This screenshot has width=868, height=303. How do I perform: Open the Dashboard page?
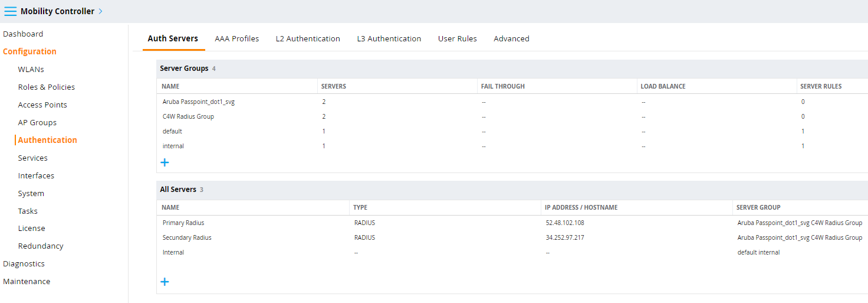tap(23, 34)
